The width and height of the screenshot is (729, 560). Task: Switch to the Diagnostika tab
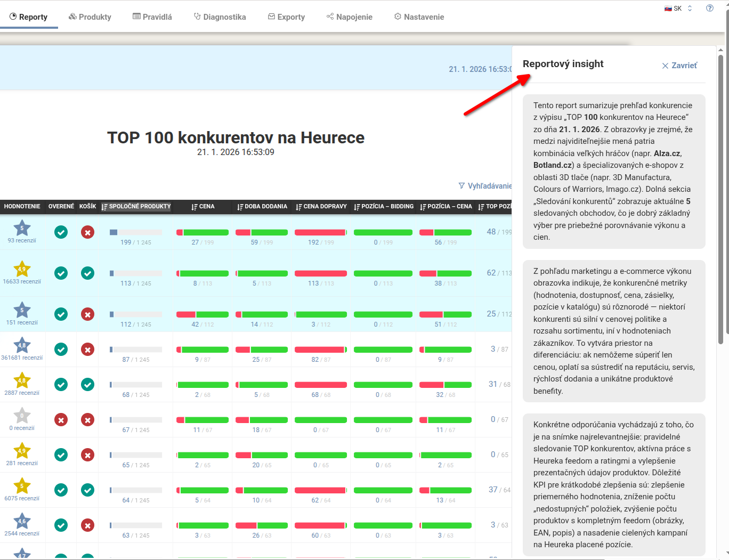[x=220, y=17]
